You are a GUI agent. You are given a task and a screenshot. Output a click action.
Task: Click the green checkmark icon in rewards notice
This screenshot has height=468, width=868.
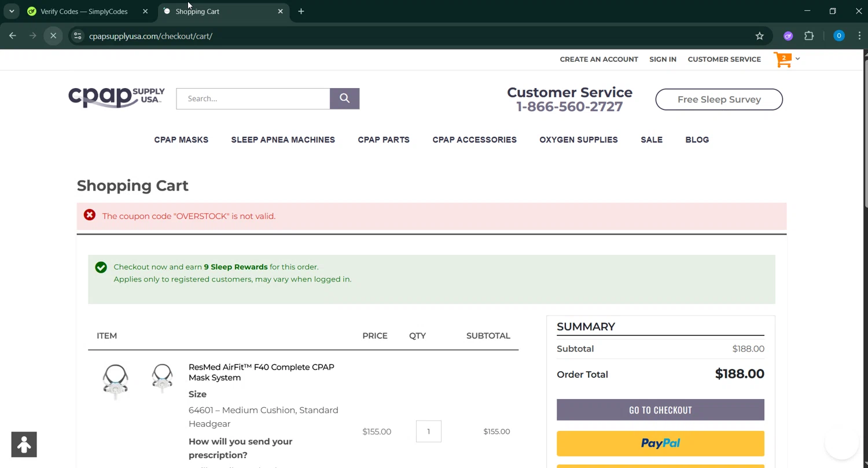point(101,267)
